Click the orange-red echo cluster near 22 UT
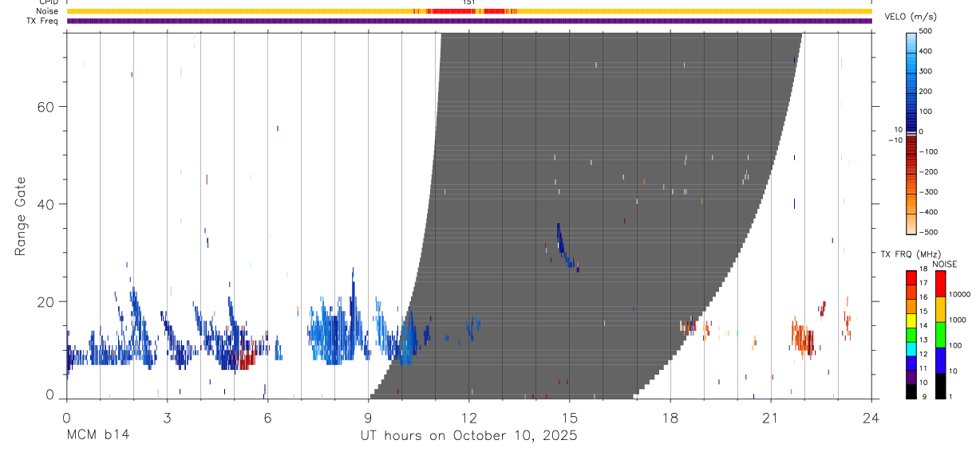Viewport: 980px width, 452px height. [803, 337]
